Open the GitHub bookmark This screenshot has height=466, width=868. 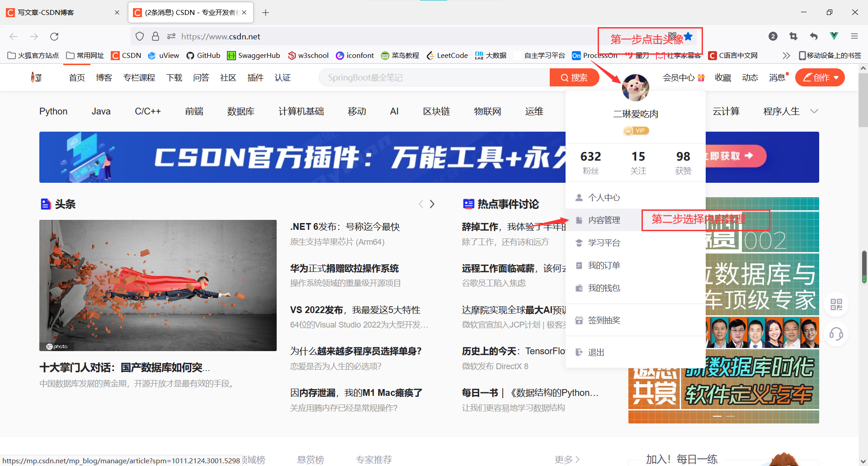click(x=203, y=55)
